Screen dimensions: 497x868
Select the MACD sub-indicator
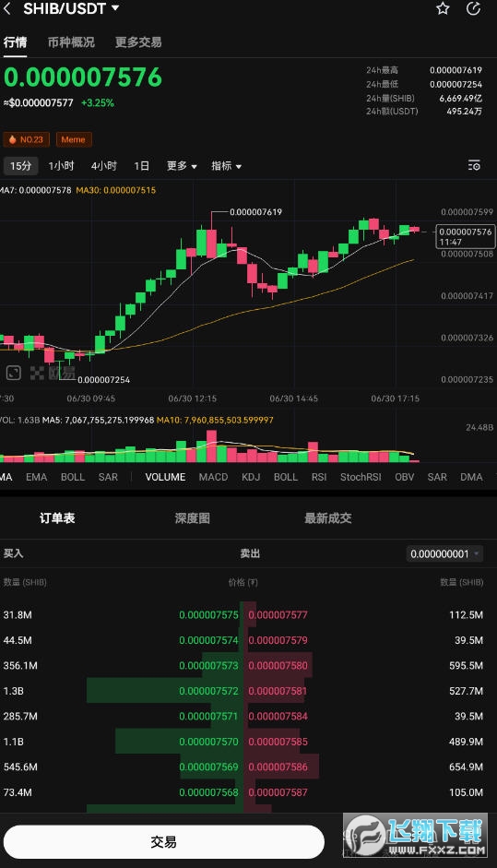[x=213, y=477]
